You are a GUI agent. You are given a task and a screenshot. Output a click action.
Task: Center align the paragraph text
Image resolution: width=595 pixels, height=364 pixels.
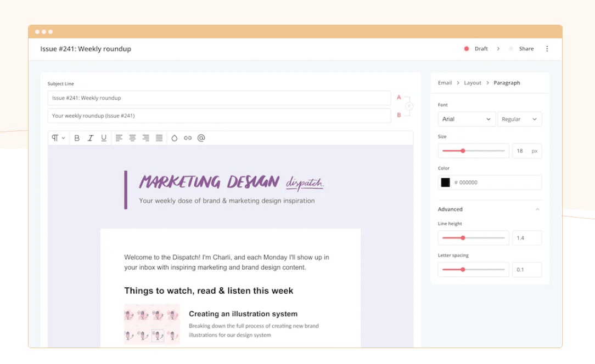tap(132, 138)
